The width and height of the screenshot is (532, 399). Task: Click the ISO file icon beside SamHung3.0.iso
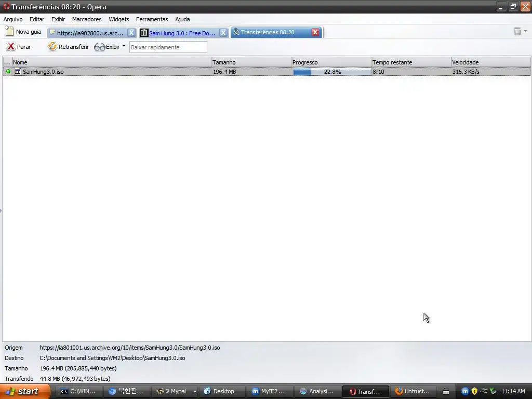click(x=18, y=72)
